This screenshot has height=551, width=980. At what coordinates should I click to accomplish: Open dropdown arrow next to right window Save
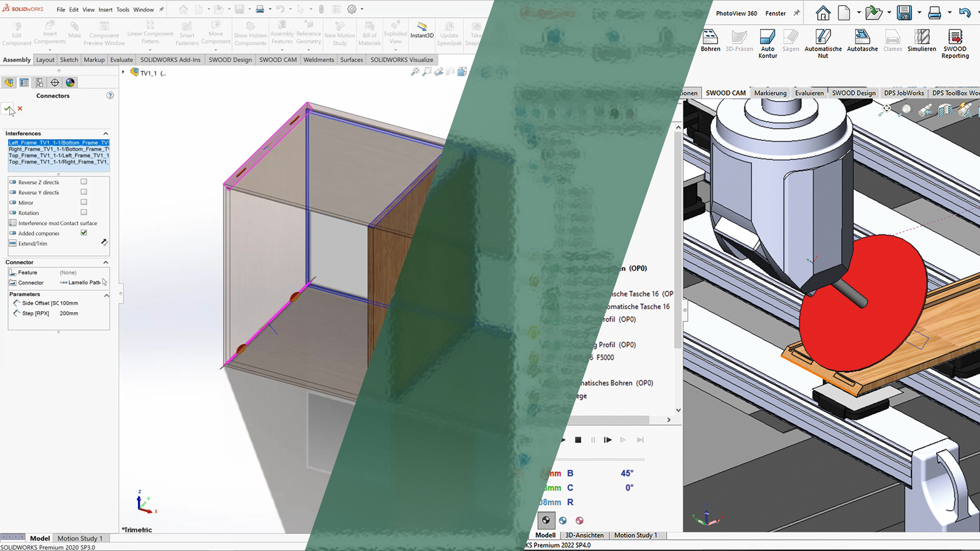pos(919,13)
